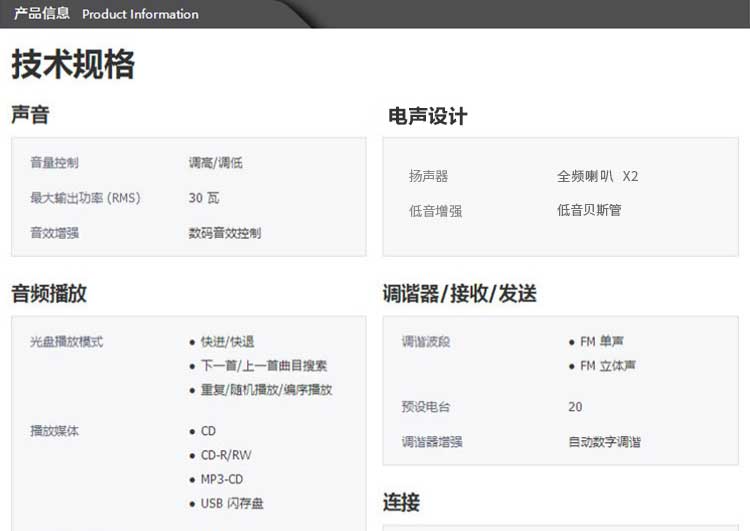750x531 pixels.
Task: Click the 调谐器/接收/发送 section heading
Action: pos(459,293)
